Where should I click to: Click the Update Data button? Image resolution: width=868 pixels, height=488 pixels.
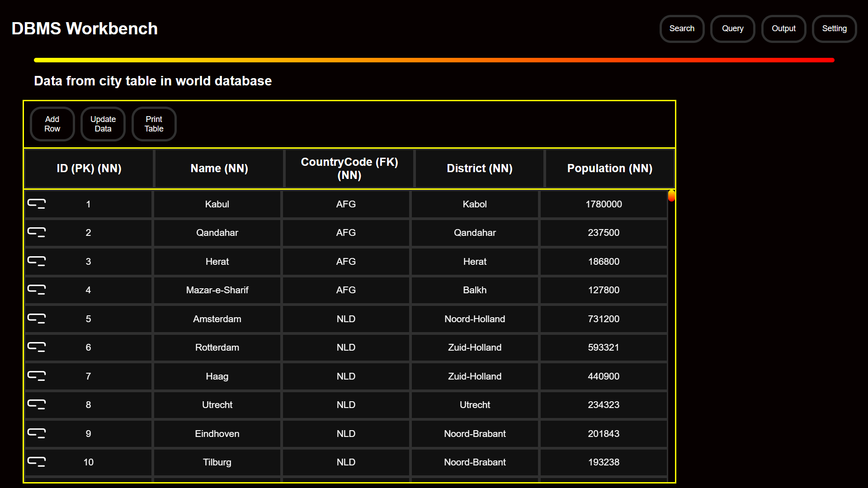coord(103,124)
